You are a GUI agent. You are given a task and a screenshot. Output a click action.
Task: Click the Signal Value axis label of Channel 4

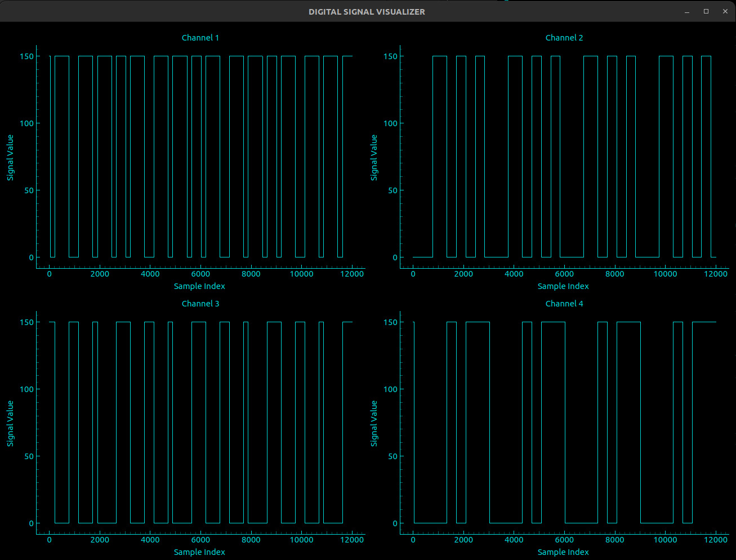click(x=374, y=423)
